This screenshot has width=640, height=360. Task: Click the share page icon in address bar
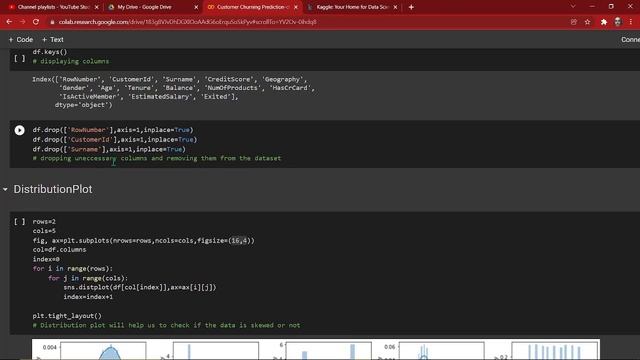573,22
